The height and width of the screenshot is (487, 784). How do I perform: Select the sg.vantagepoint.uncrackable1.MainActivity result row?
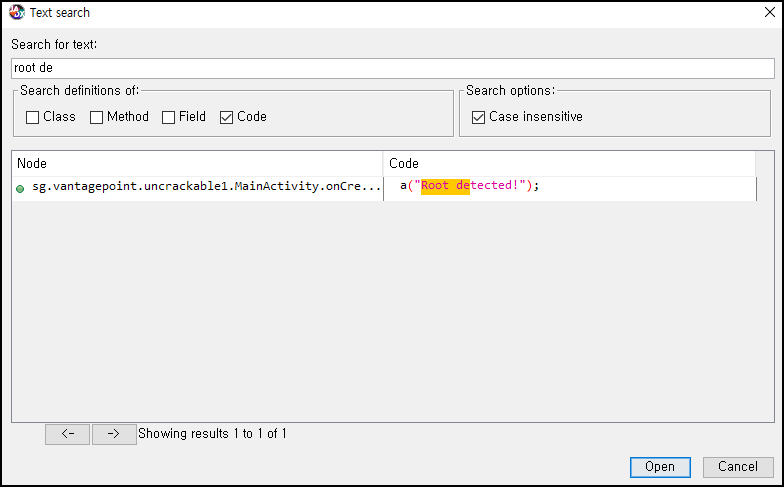384,188
